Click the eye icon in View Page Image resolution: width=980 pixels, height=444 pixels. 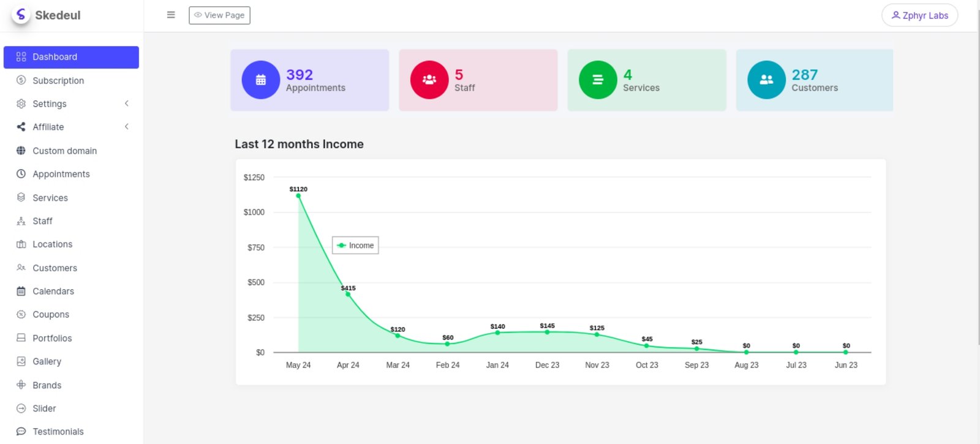coord(198,15)
